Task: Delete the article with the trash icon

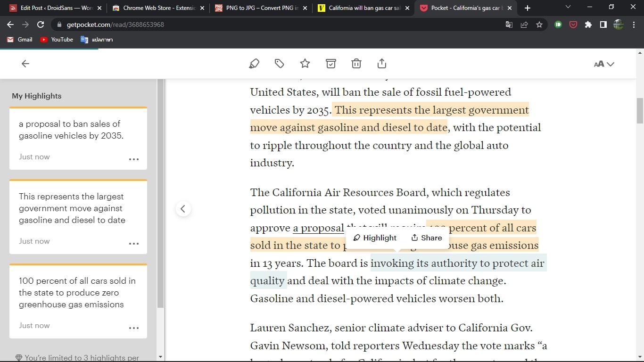Action: pos(356,64)
